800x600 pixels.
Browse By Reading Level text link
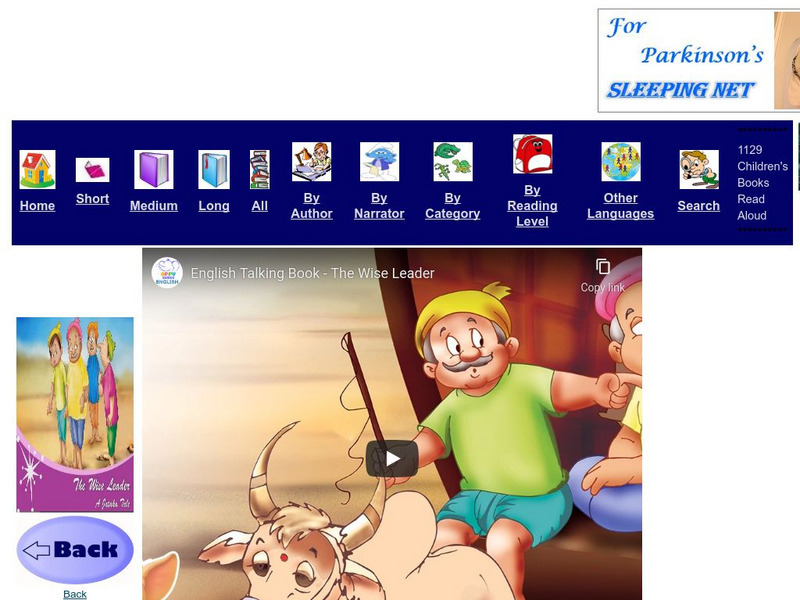point(532,206)
